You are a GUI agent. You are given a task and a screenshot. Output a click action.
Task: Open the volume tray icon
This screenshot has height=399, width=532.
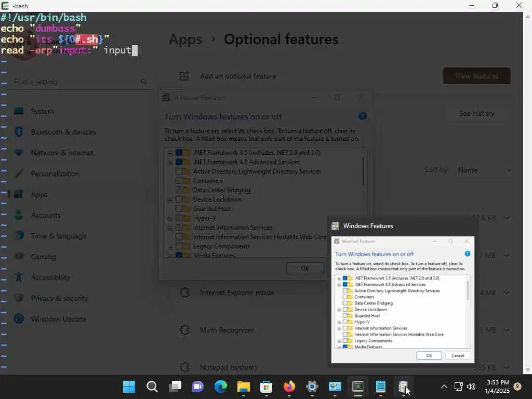[x=471, y=387]
